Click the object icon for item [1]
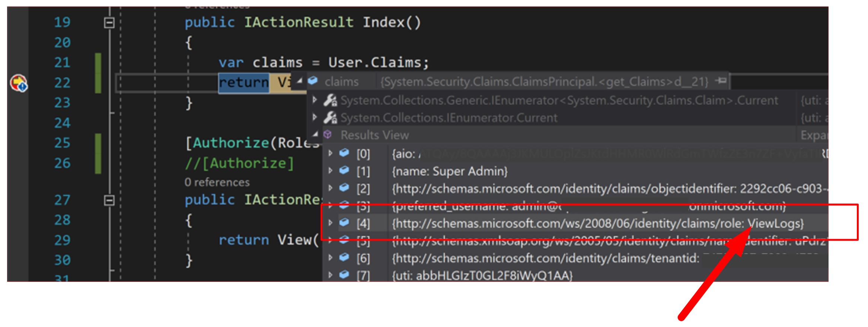This screenshot has width=868, height=327. pos(344,170)
